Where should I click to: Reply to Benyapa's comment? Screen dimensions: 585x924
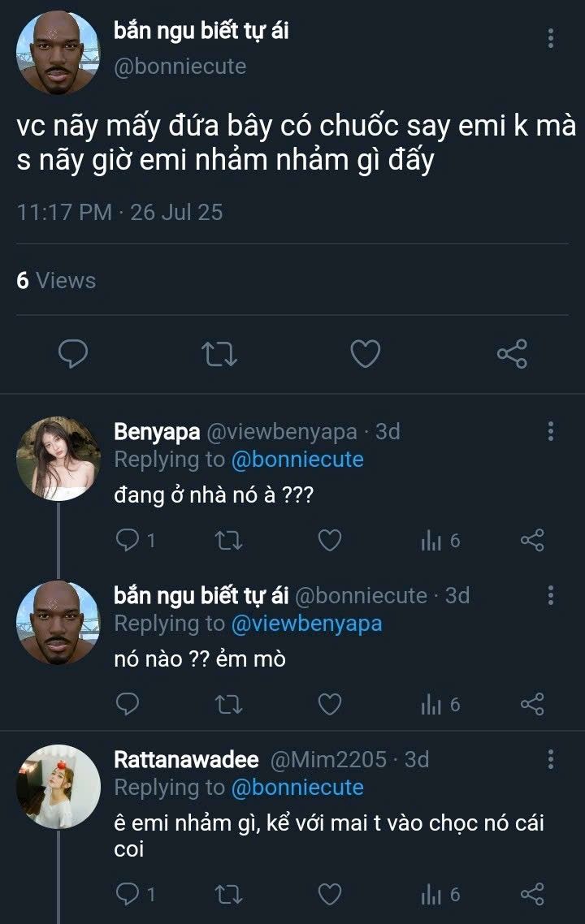pos(128,541)
